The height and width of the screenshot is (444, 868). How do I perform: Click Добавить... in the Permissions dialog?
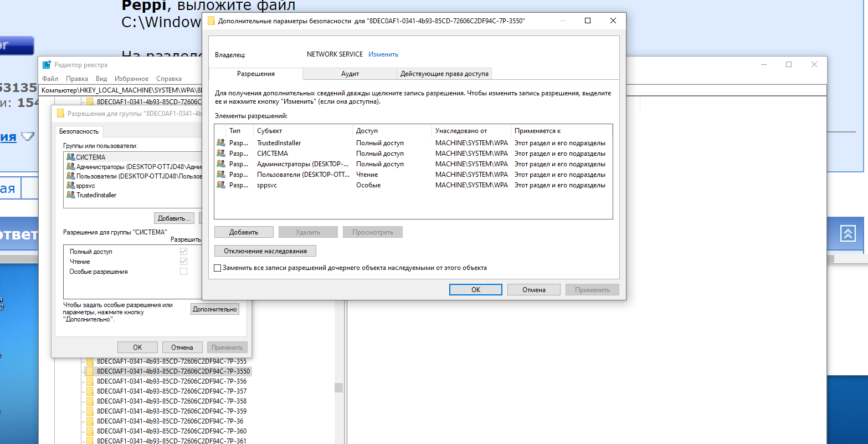(x=174, y=218)
